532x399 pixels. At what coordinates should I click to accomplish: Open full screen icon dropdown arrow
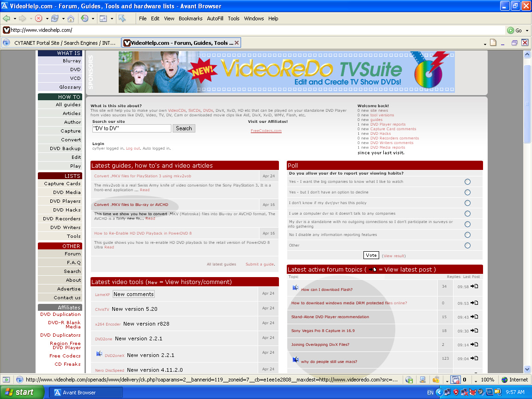tap(112, 18)
